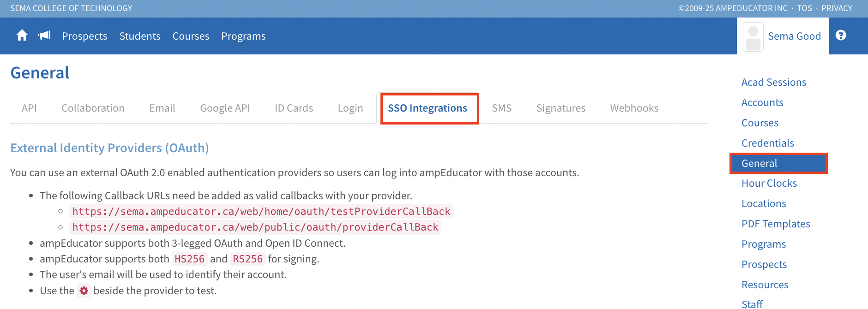Open Courses in the top navigation bar

click(191, 36)
